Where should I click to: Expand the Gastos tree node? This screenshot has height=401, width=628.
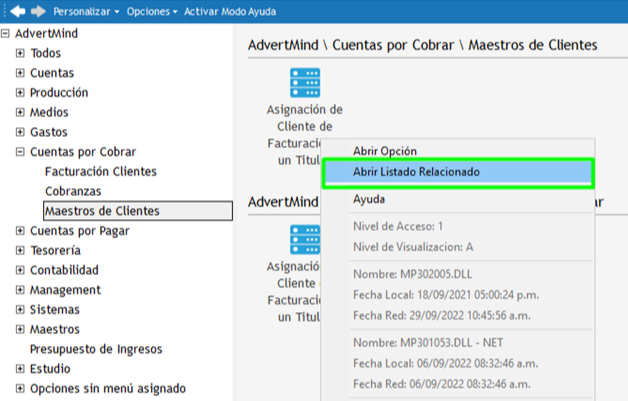(x=20, y=132)
